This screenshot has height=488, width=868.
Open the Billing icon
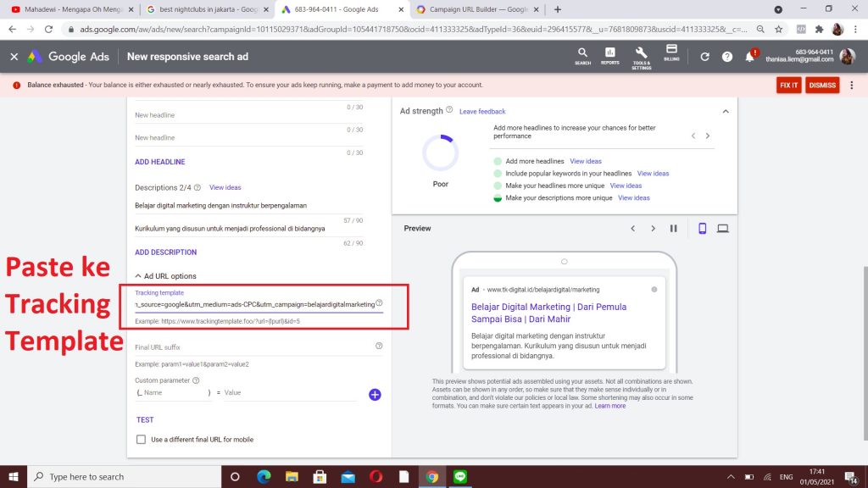pos(671,53)
